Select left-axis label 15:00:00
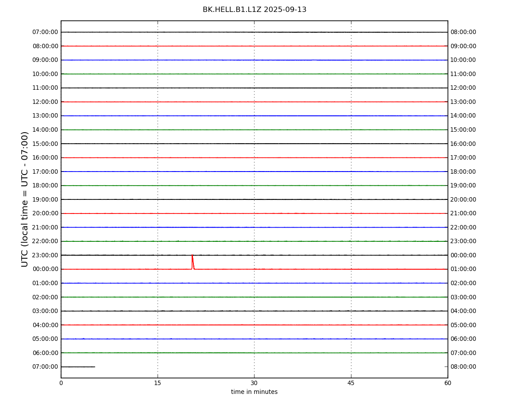The height and width of the screenshot is (420, 509). [x=45, y=144]
